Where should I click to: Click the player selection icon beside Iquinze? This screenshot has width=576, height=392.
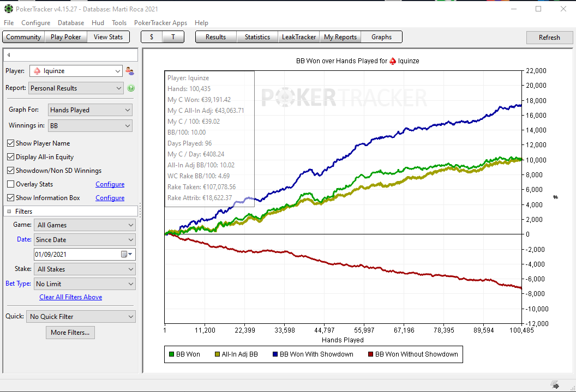130,71
